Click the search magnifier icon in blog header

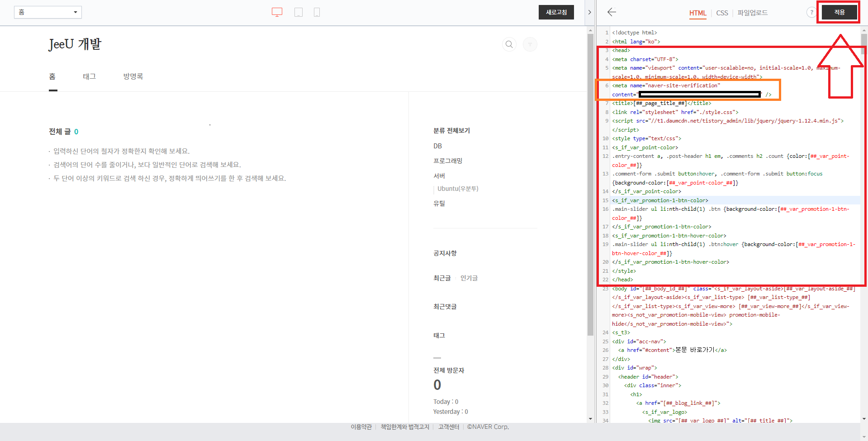[x=509, y=44]
